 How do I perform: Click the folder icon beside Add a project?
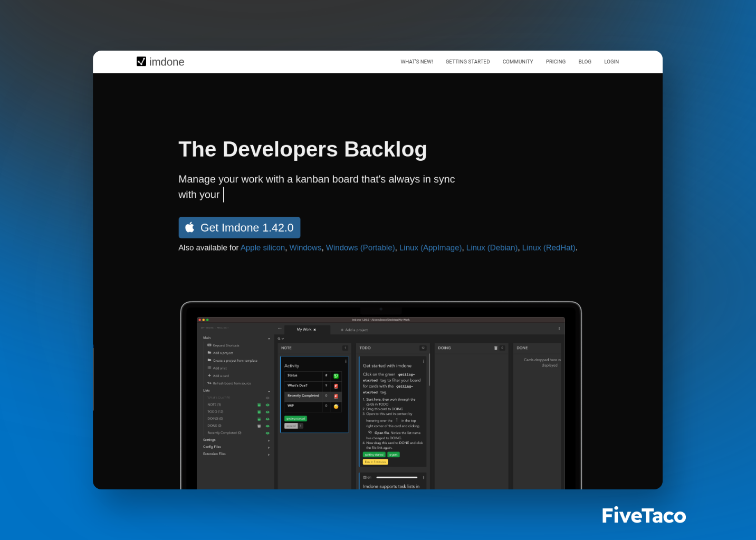(x=209, y=353)
